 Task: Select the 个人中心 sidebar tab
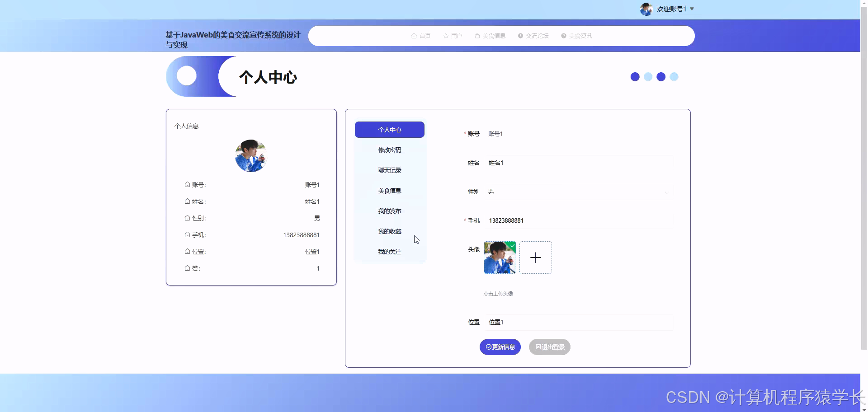[x=390, y=130]
